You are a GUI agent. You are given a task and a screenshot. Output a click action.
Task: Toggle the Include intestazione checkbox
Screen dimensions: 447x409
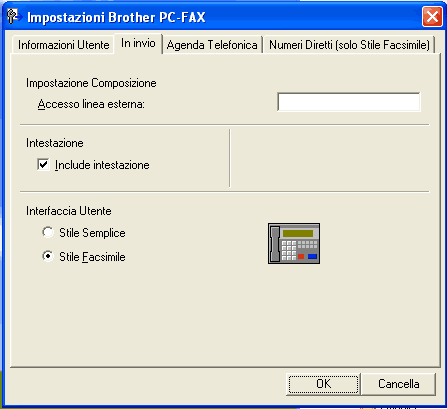[x=43, y=165]
